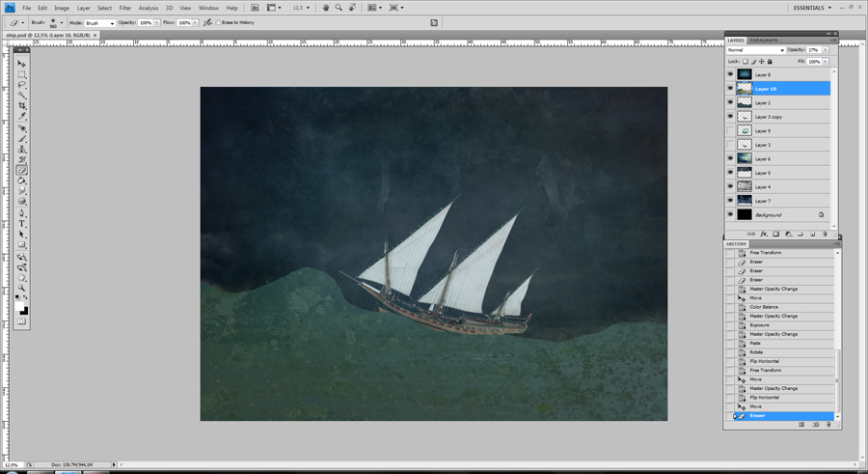Screen dimensions: 868x474
Task: Select the Color Balance history state
Action: (x=764, y=307)
